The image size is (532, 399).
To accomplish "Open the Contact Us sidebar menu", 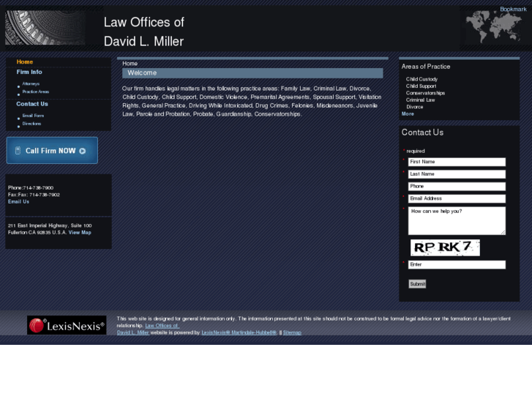I will pos(32,104).
